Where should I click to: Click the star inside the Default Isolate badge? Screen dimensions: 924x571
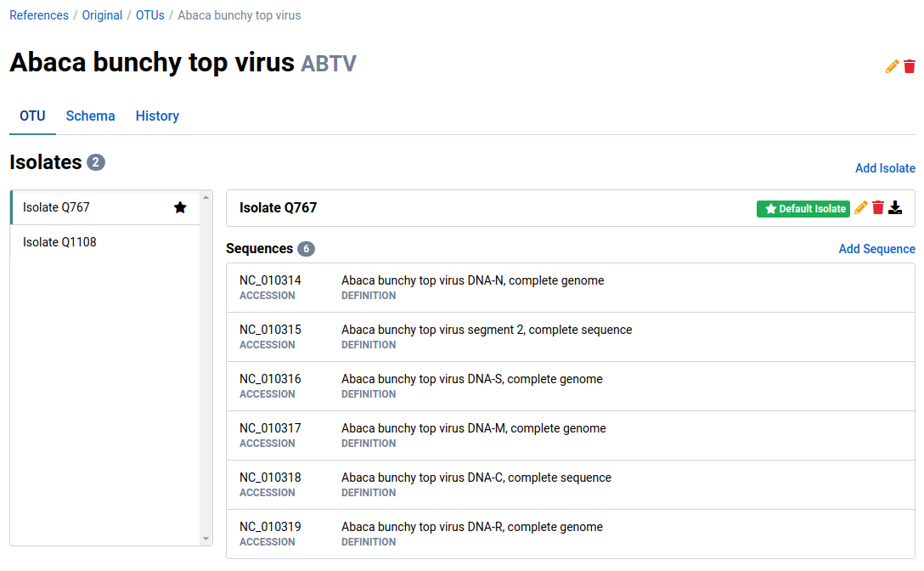coord(769,208)
